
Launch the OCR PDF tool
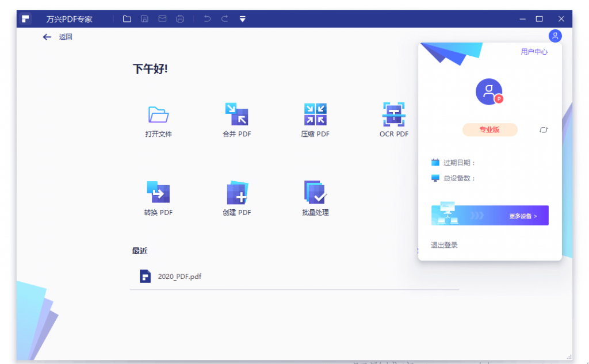tap(394, 114)
